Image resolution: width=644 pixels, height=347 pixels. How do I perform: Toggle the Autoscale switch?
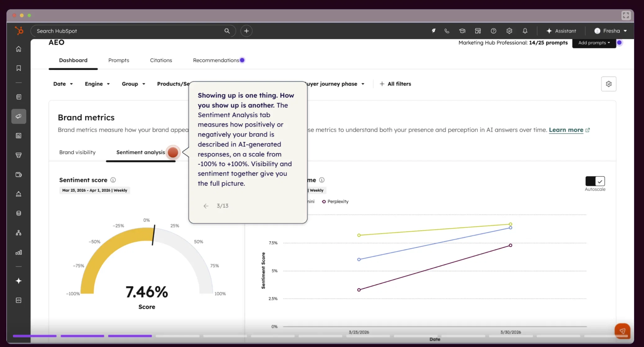pyautogui.click(x=595, y=181)
